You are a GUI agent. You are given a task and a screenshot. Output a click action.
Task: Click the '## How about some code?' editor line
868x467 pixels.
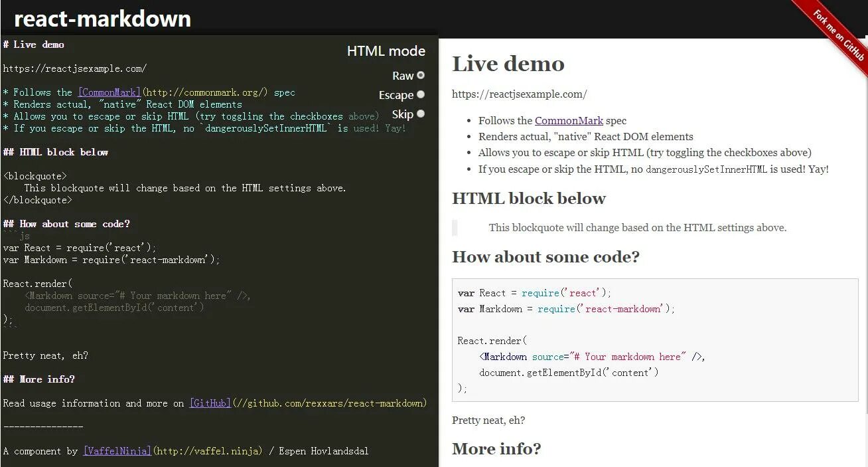point(66,224)
